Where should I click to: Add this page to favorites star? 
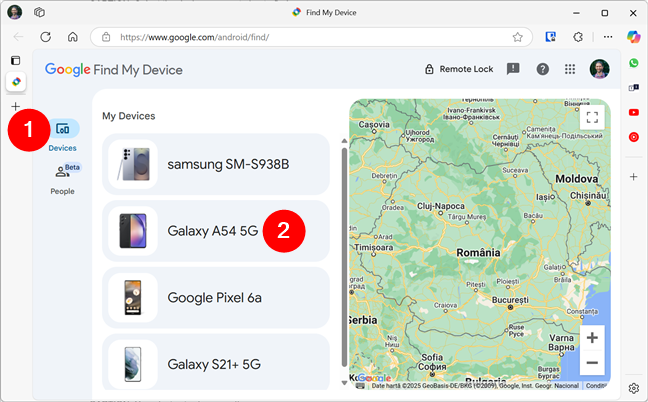point(517,37)
